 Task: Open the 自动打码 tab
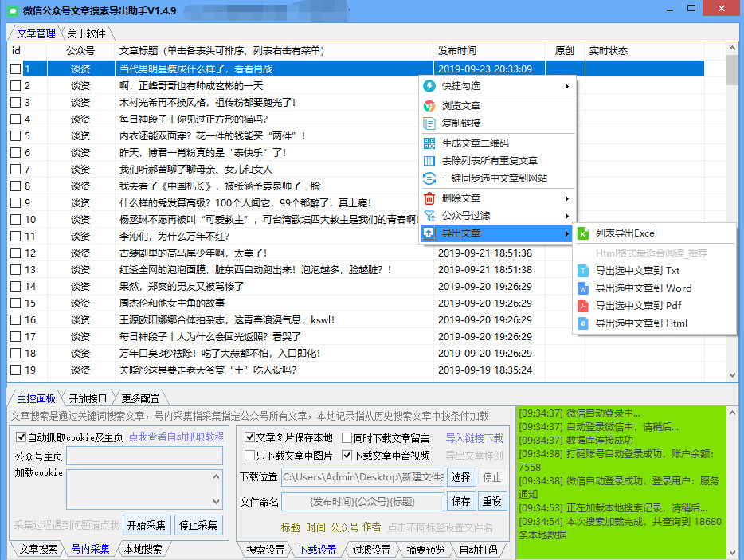[478, 550]
